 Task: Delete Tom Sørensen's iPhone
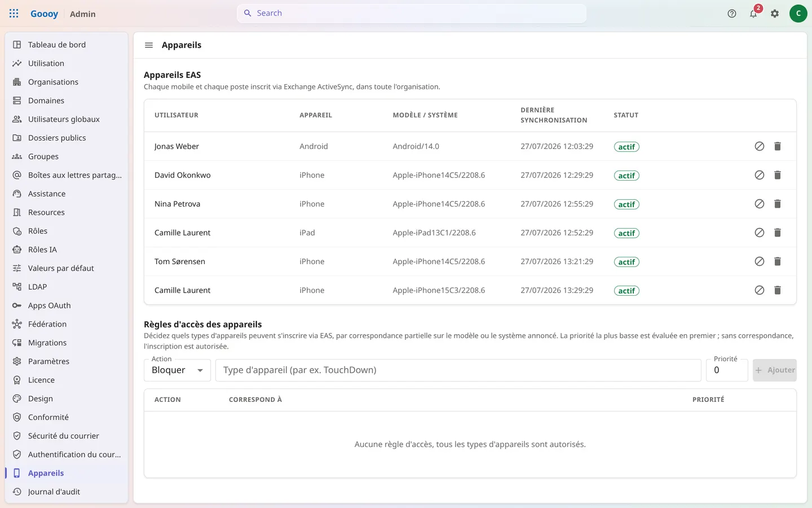click(x=778, y=261)
